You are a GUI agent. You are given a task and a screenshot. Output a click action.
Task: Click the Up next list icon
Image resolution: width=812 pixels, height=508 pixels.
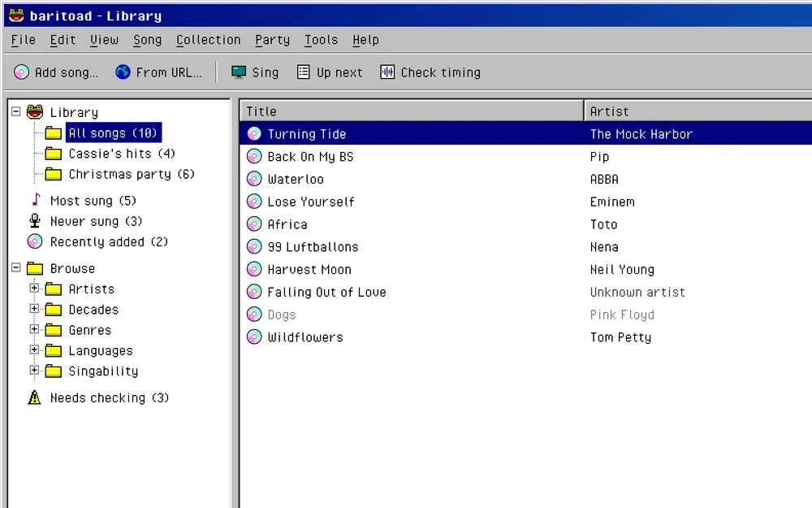click(304, 72)
